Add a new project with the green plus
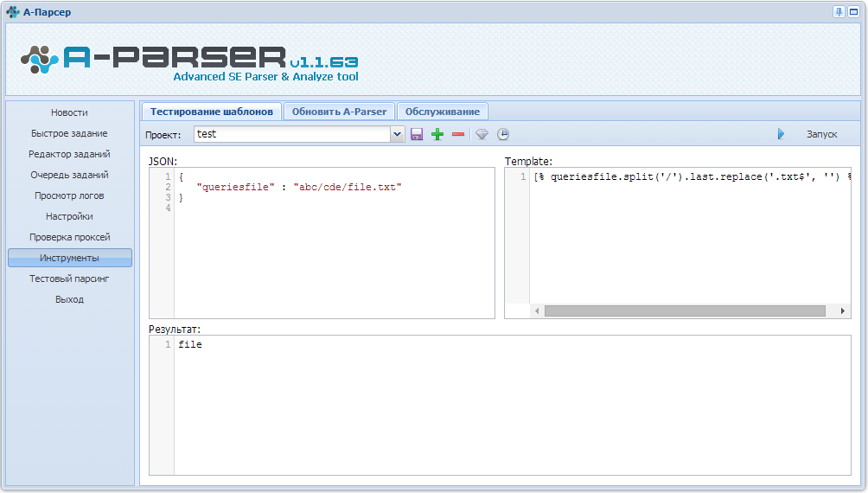 [437, 134]
